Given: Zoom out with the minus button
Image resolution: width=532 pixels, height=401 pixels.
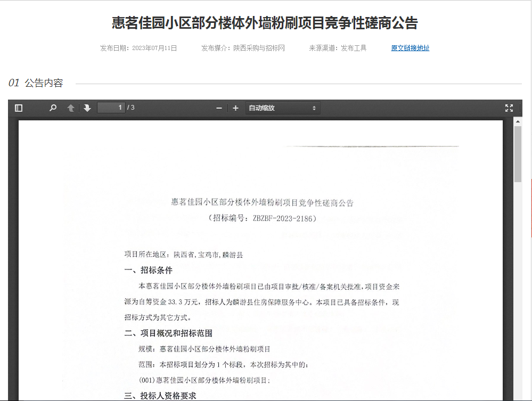Looking at the screenshot, I should (219, 108).
